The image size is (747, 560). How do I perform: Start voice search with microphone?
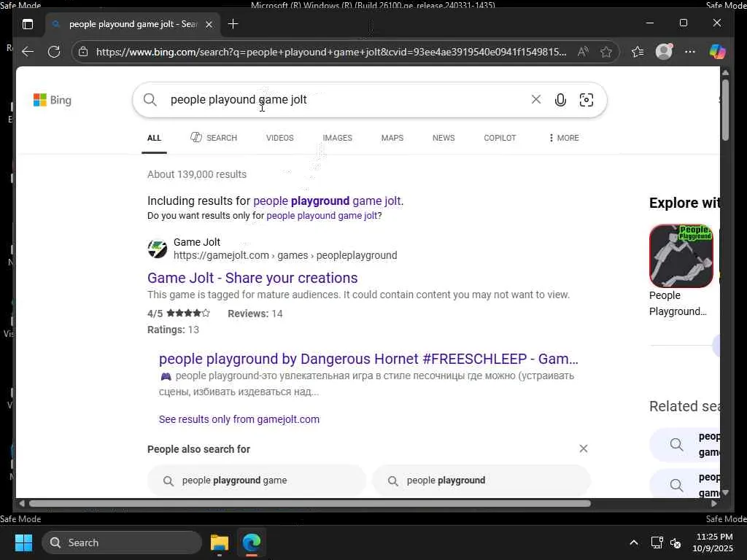[561, 99]
